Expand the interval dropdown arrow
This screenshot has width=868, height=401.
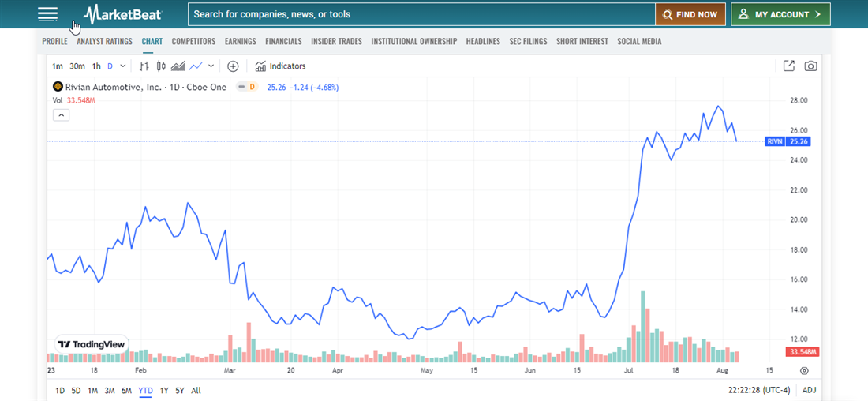pos(123,66)
